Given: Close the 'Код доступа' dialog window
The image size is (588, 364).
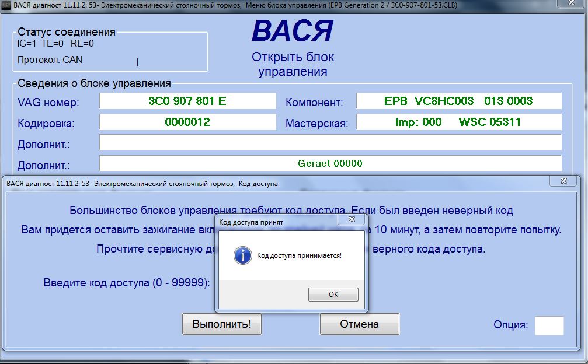Looking at the screenshot, I should (x=563, y=181).
